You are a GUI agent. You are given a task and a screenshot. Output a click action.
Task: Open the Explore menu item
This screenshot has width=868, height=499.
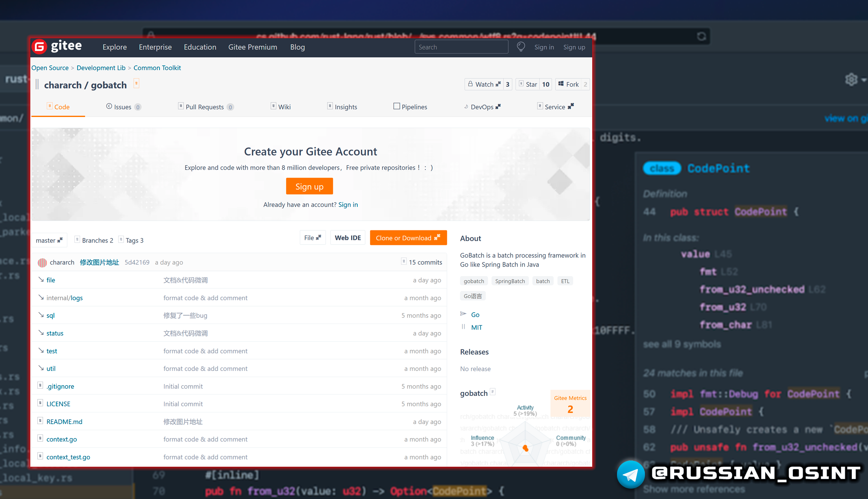click(115, 47)
